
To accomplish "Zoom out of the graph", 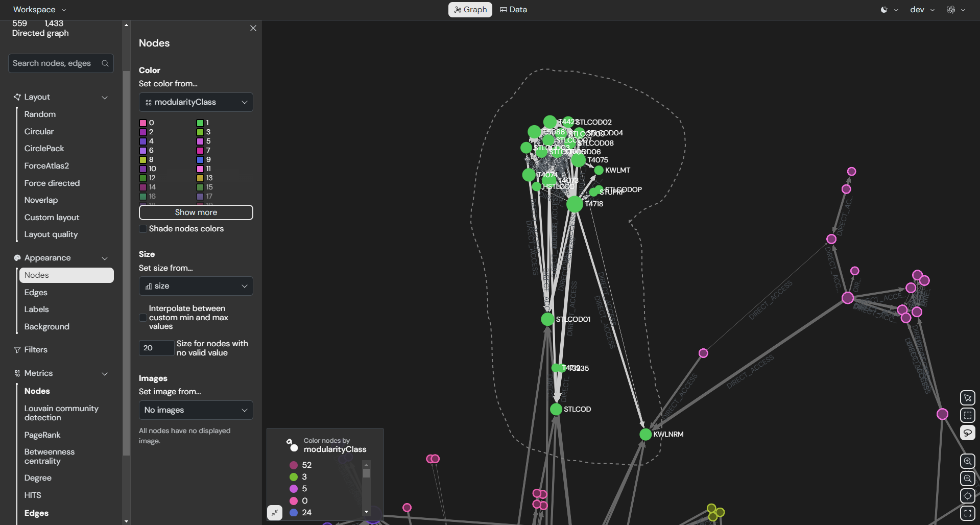I will 968,479.
